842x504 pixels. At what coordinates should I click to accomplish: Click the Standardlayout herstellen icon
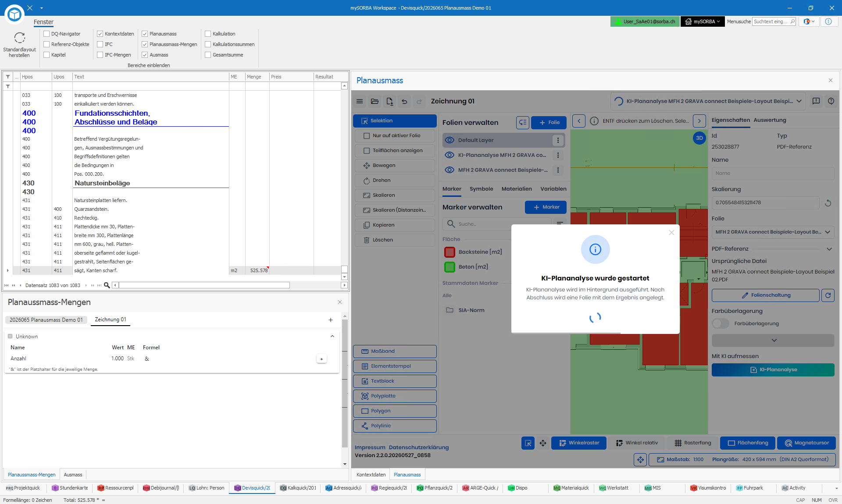(19, 38)
